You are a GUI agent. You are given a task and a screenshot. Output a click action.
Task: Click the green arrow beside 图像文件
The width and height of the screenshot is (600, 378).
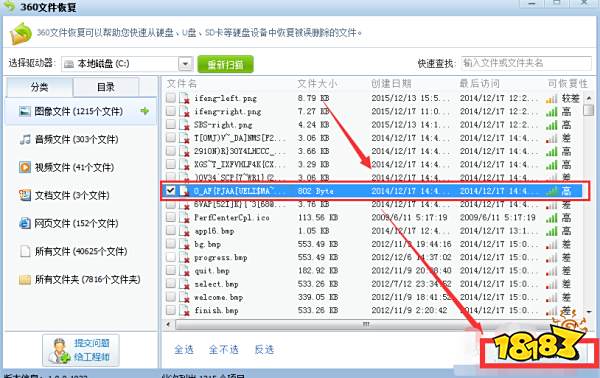click(145, 111)
